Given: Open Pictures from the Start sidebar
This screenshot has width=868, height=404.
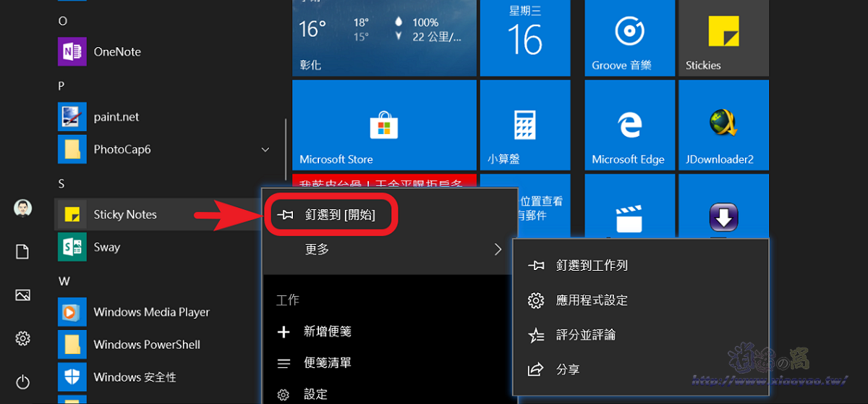Looking at the screenshot, I should click(x=22, y=295).
